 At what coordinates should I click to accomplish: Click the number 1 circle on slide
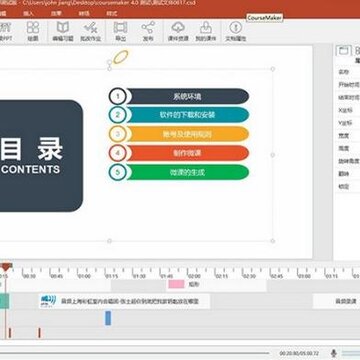tap(117, 96)
